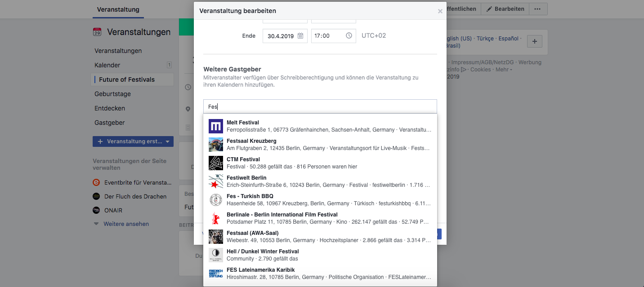The image size is (644, 287).
Task: Open Gastgeber in the sidebar
Action: (x=110, y=123)
